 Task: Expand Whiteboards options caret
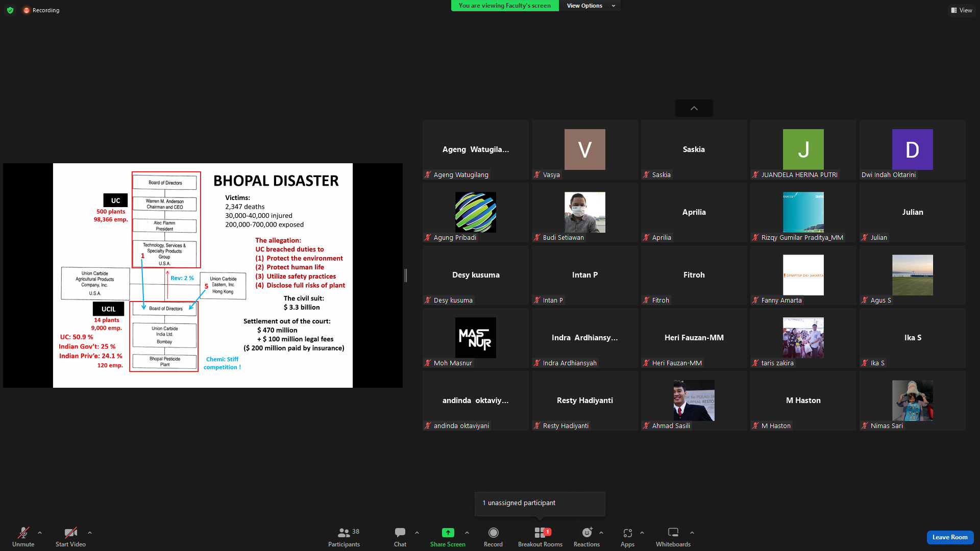(x=692, y=533)
